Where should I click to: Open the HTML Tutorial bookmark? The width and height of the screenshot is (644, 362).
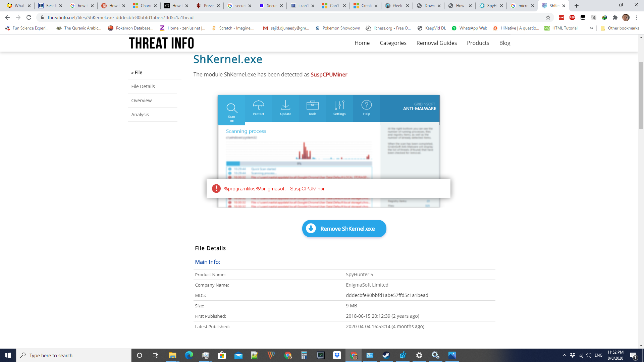561,28
